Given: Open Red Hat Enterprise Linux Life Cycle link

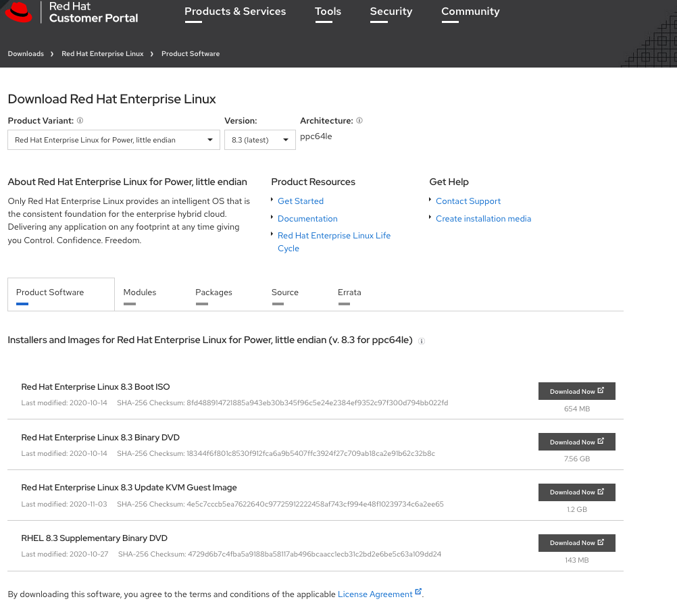Looking at the screenshot, I should (334, 242).
